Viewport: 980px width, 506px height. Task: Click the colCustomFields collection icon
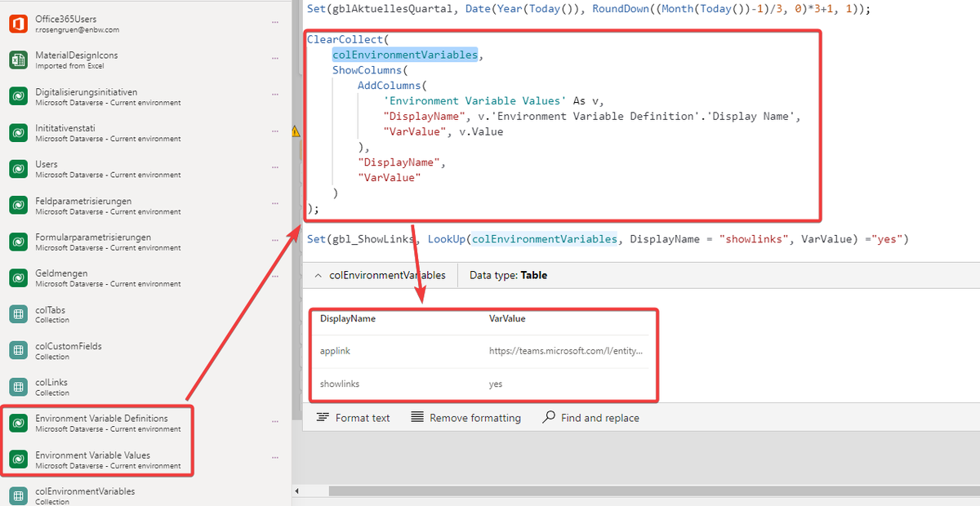(x=18, y=351)
